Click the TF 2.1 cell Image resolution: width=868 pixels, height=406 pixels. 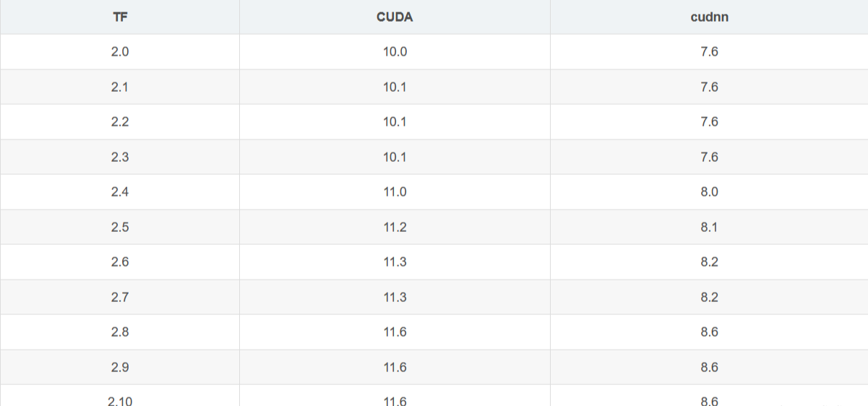[120, 87]
